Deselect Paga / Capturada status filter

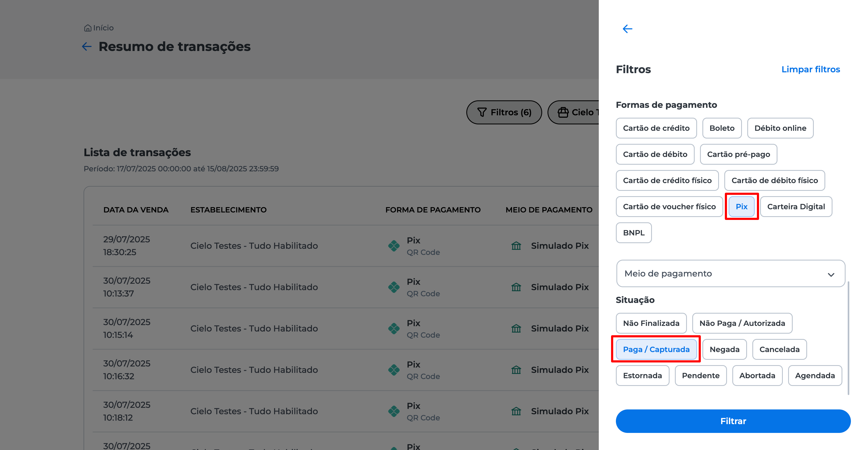(x=656, y=349)
